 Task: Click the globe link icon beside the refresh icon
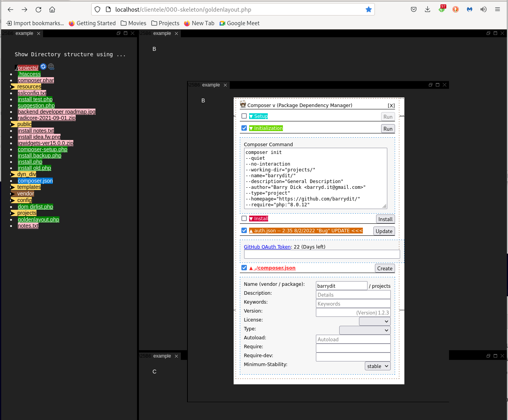51,66
